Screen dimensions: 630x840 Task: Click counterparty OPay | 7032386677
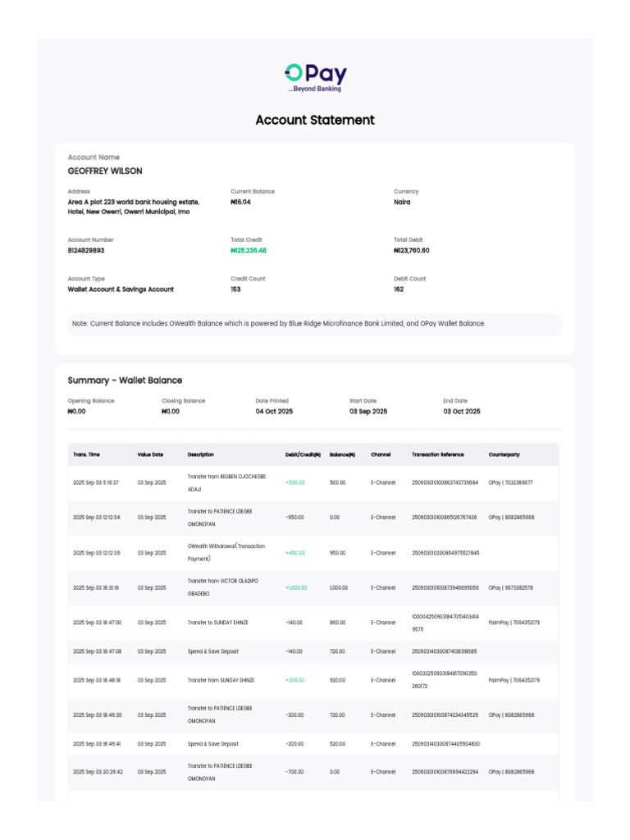(510, 482)
